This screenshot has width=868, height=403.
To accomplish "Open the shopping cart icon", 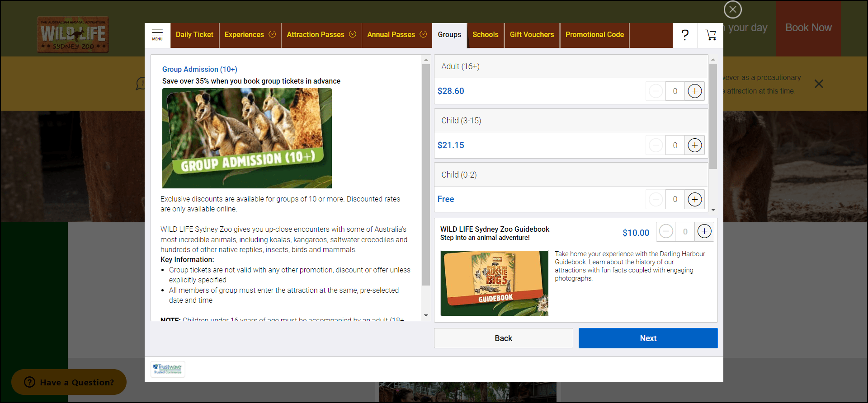I will [x=711, y=35].
